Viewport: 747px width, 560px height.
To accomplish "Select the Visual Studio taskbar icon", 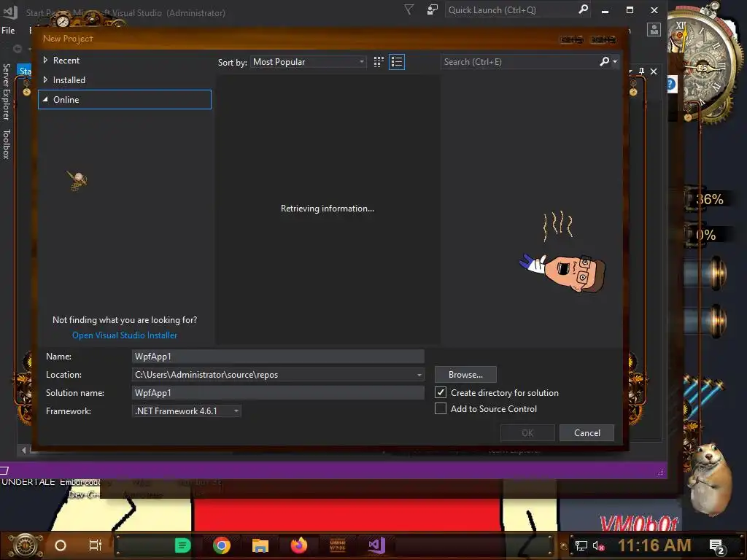I will (x=376, y=545).
